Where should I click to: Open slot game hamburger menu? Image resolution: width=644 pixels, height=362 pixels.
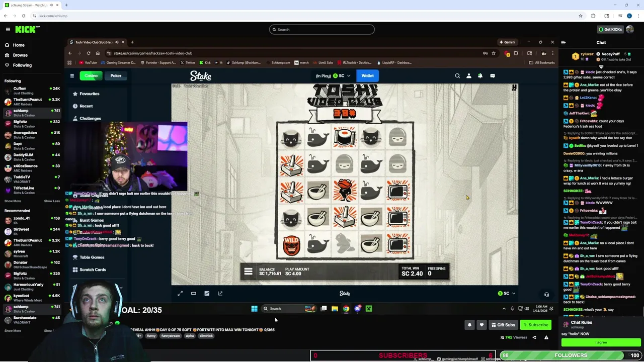tap(248, 272)
